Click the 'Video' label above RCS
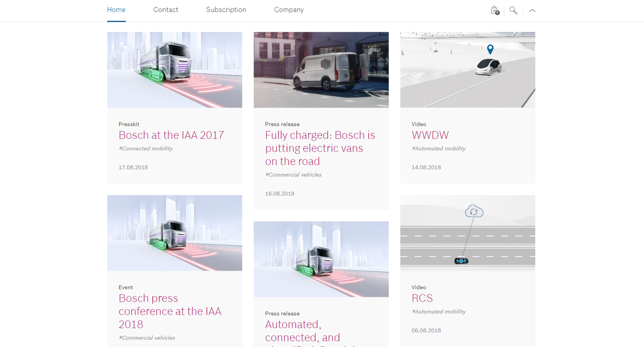The image size is (644, 347). pos(419,287)
